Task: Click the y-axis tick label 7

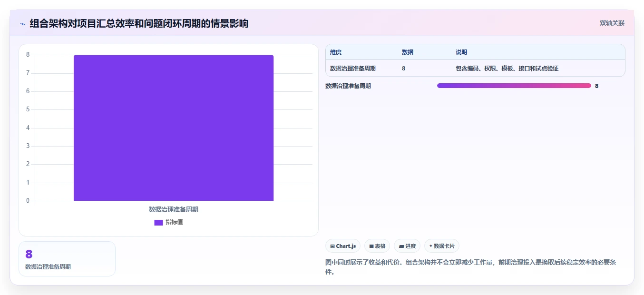Action: click(x=28, y=73)
